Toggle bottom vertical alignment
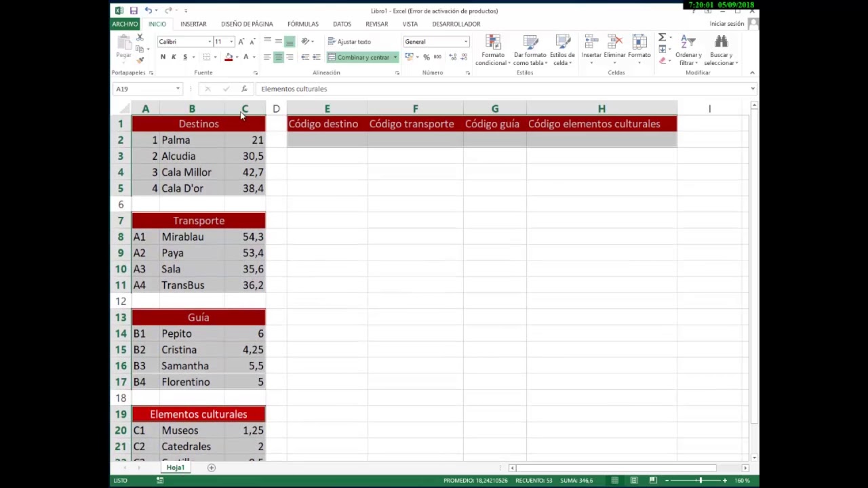This screenshot has height=488, width=868. click(x=290, y=42)
